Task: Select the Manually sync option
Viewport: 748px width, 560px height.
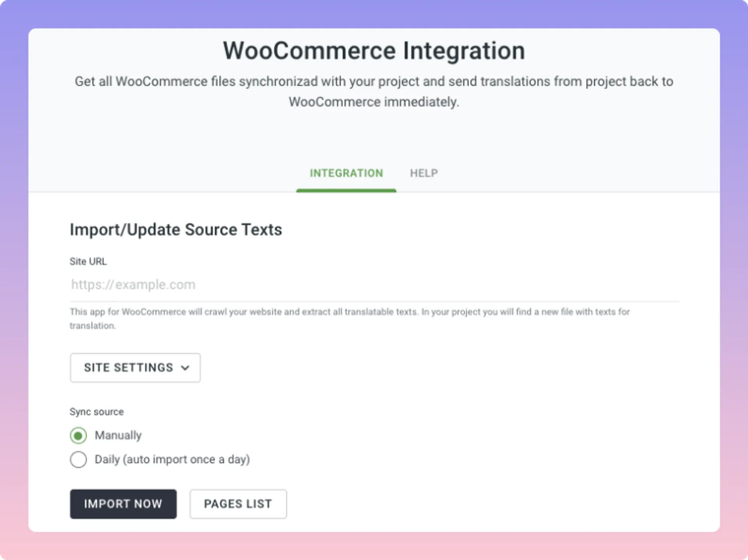Action: tap(78, 436)
